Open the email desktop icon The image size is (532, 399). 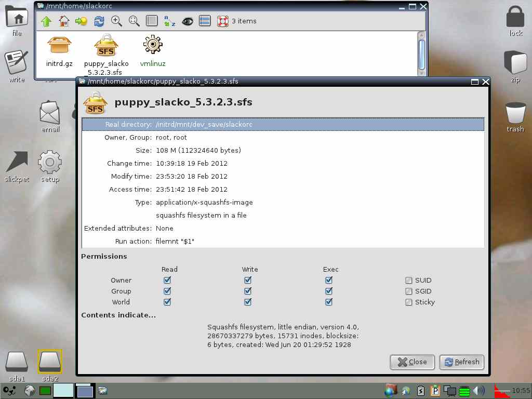click(x=50, y=117)
